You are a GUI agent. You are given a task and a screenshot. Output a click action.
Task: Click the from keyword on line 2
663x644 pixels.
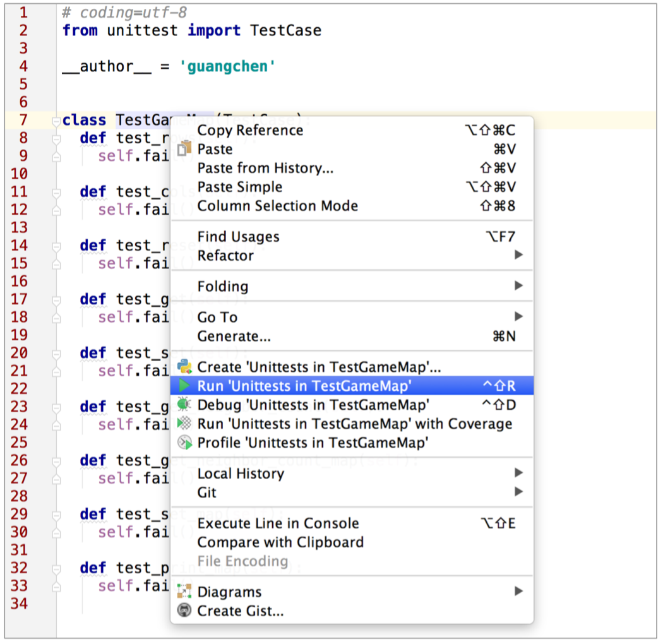(80, 30)
